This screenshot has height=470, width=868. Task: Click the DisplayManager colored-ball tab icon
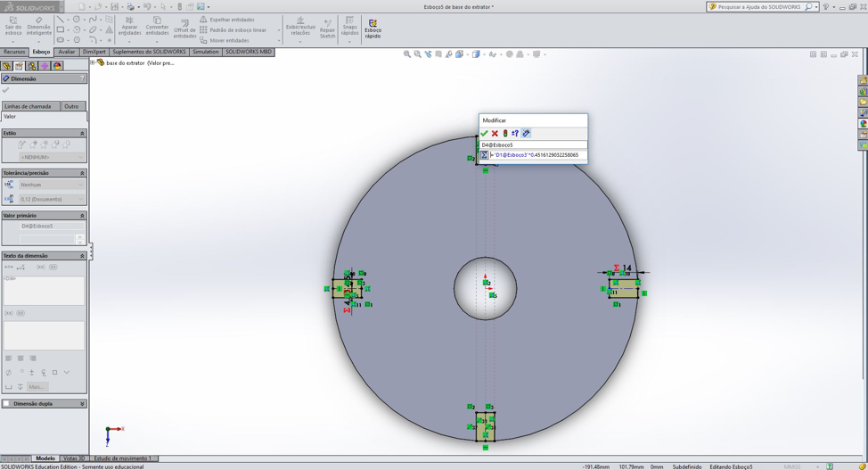point(57,66)
